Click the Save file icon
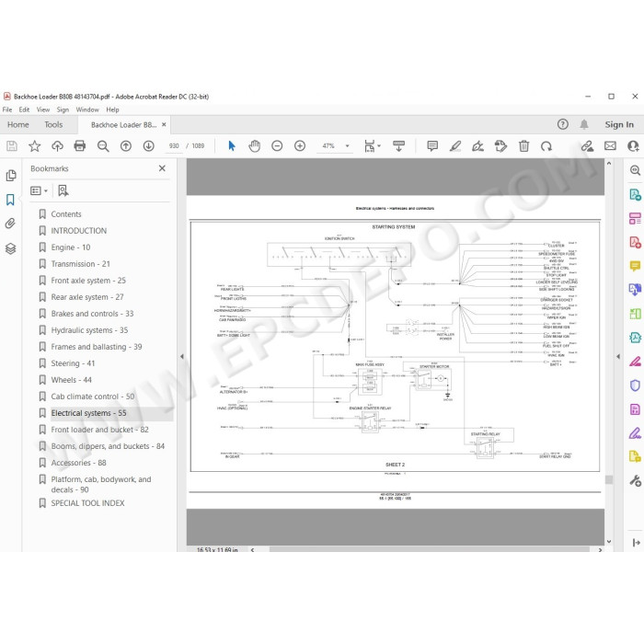This screenshot has width=644, height=644. point(12,145)
